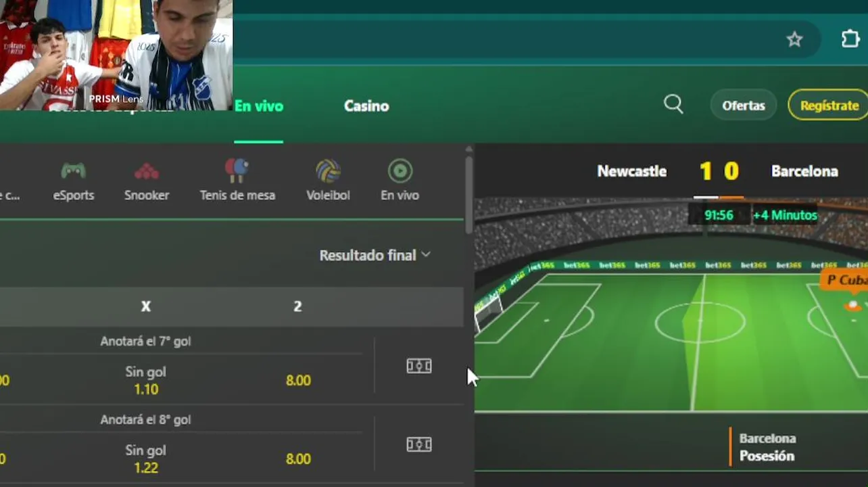The width and height of the screenshot is (868, 487).
Task: Open the browser extensions puzzle icon
Action: [850, 39]
